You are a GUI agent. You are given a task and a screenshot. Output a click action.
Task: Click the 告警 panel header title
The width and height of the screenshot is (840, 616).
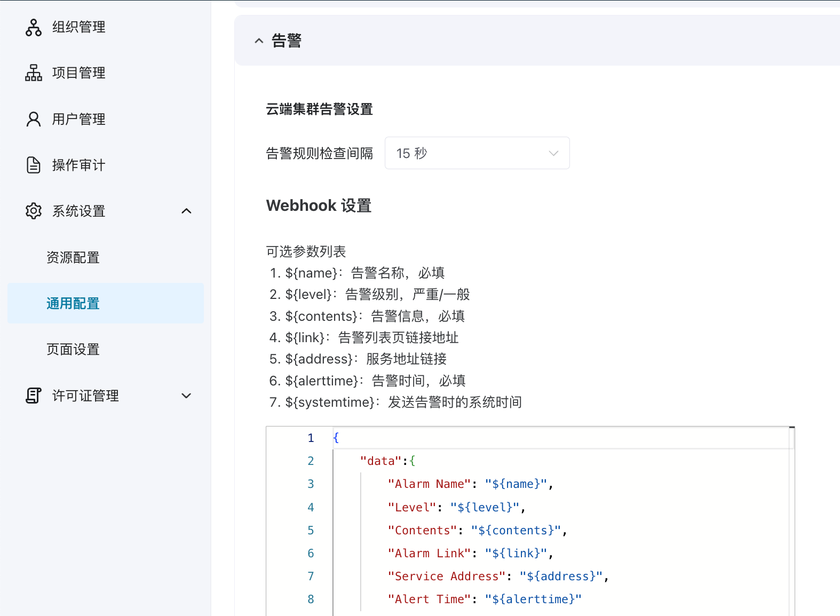(287, 41)
